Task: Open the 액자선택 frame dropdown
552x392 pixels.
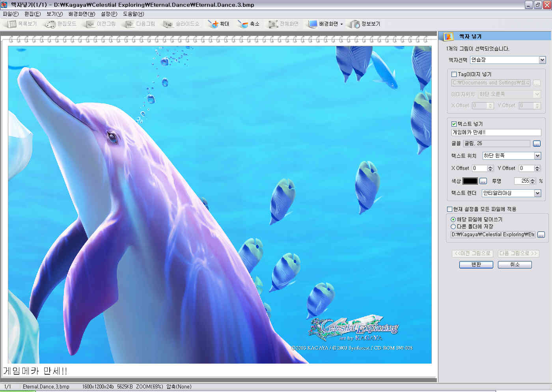Action: pos(542,60)
